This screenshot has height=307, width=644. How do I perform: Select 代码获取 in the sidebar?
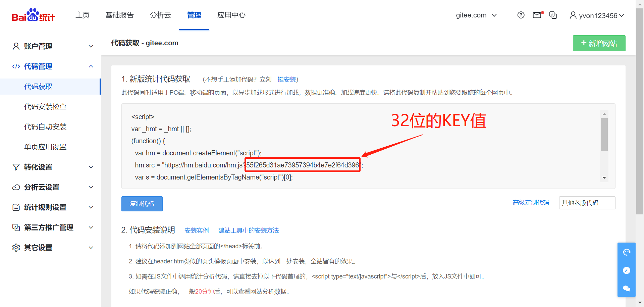50,87
